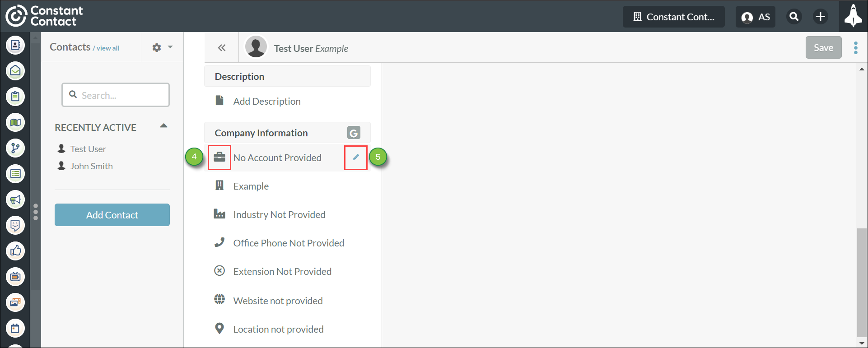Open the megaphone campaigns icon in the sidebar

point(15,200)
